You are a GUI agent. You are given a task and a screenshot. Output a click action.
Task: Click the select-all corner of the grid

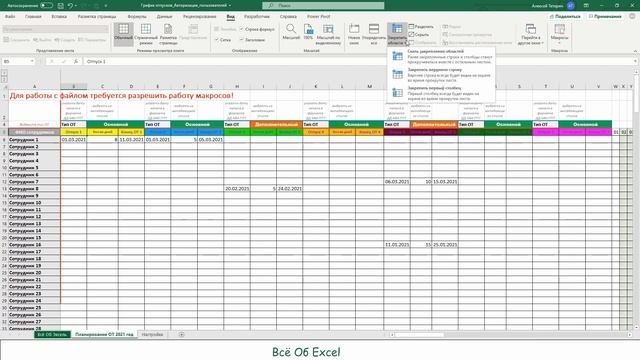(x=5, y=87)
